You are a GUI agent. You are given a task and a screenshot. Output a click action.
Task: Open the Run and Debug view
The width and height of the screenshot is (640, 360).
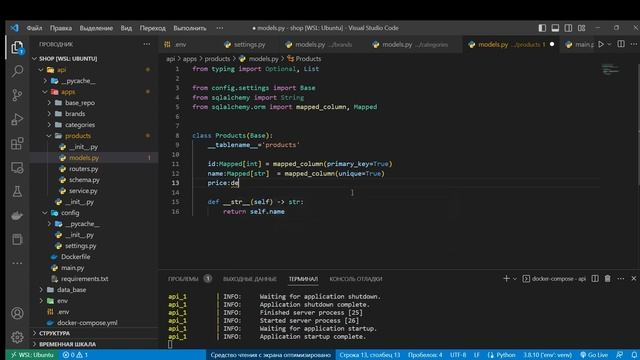[x=17, y=119]
